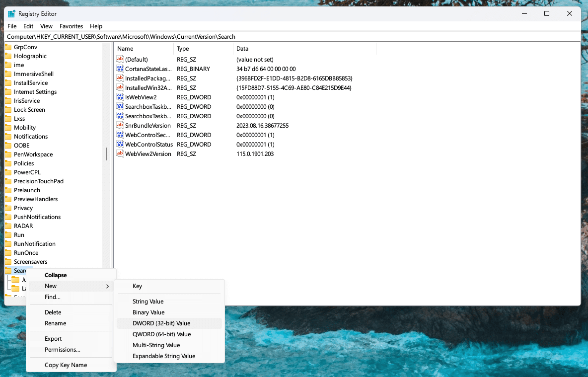Viewport: 588px width, 377px height.
Task: Click the IsWebView2 DWORD icon
Action: pos(120,97)
